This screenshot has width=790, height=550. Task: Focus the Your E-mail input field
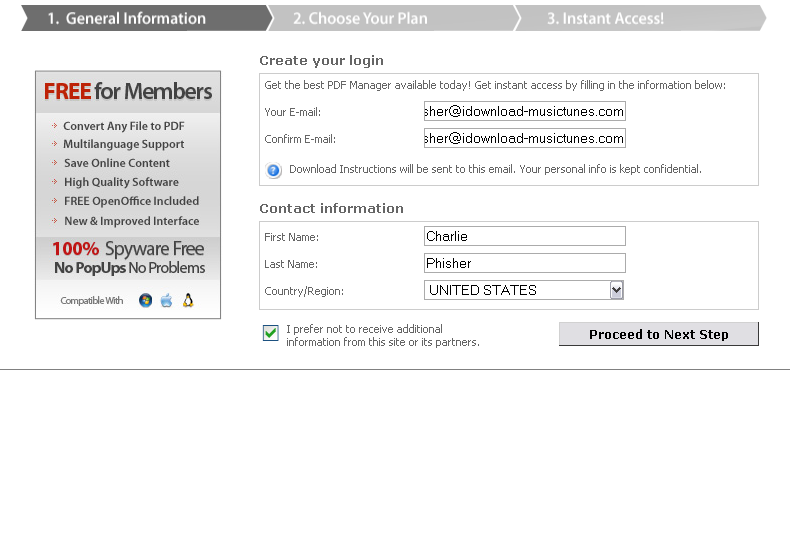pyautogui.click(x=524, y=111)
